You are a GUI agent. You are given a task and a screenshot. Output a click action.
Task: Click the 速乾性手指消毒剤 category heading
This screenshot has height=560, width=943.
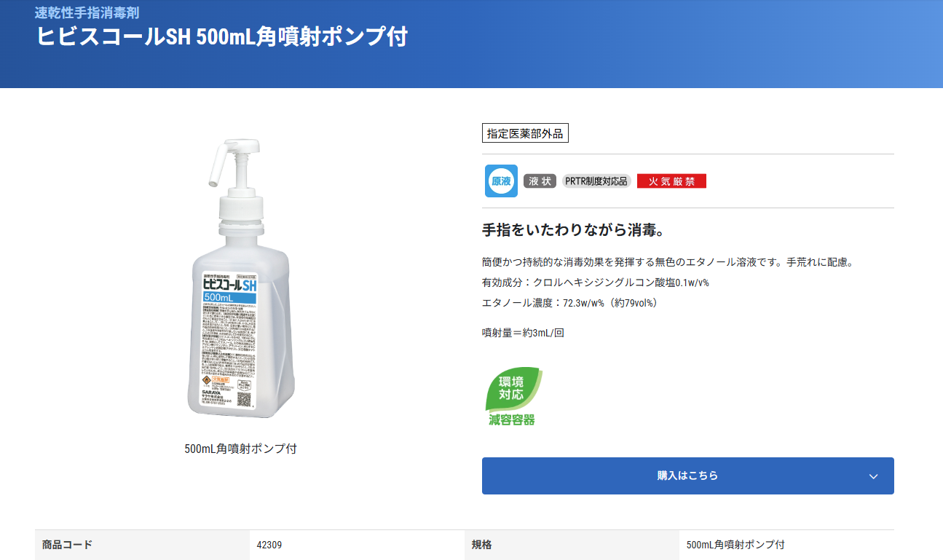click(87, 12)
